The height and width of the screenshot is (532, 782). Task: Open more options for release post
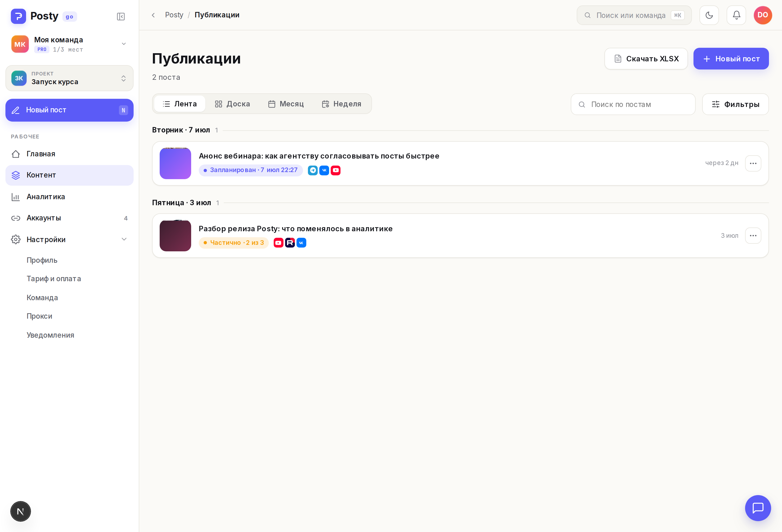pos(753,235)
